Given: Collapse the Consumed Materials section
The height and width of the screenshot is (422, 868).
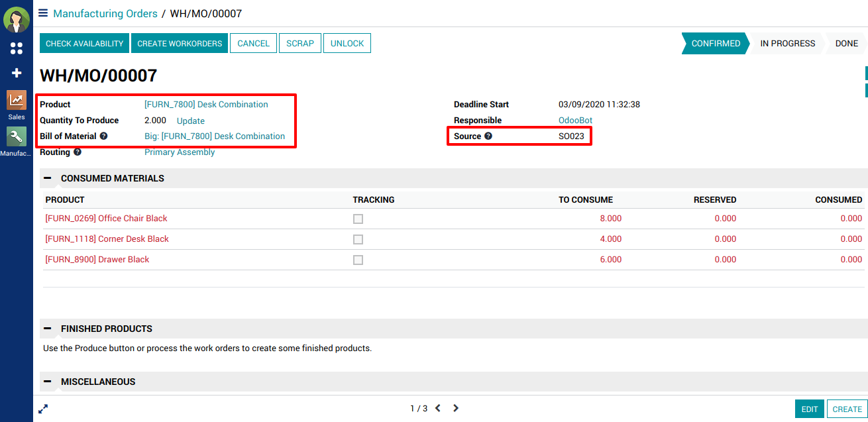Looking at the screenshot, I should click(48, 178).
